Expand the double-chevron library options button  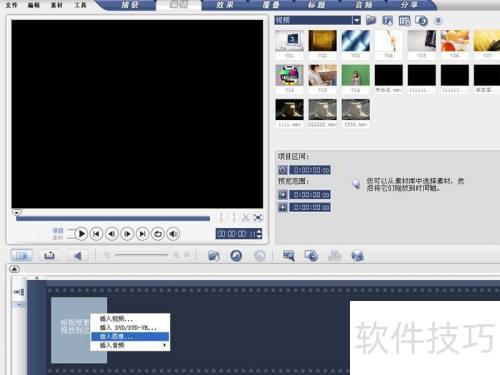[438, 21]
